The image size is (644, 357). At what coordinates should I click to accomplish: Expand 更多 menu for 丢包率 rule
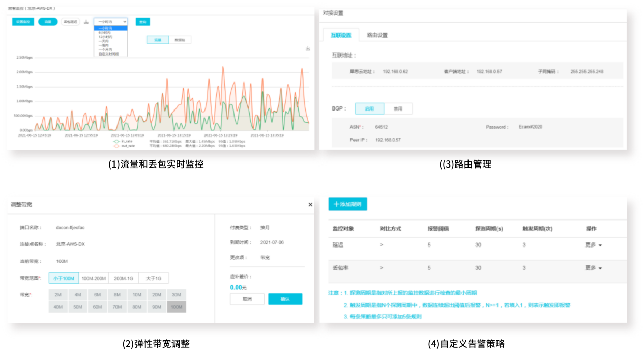tap(593, 268)
